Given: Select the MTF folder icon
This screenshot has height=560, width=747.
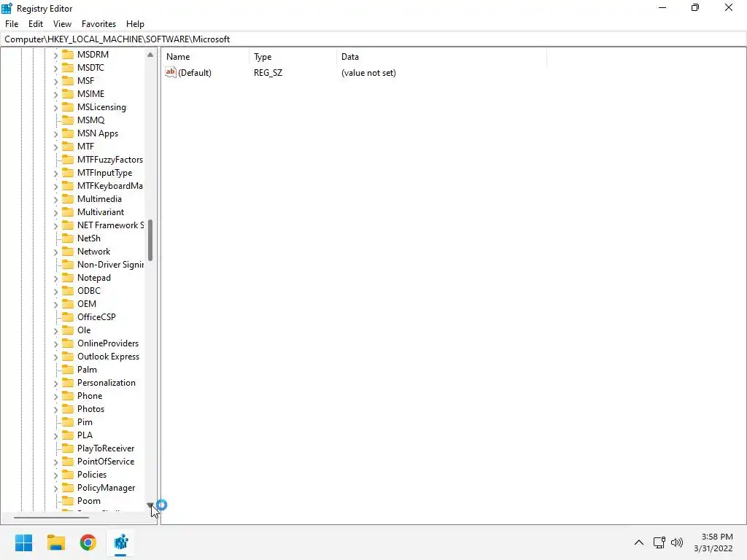Looking at the screenshot, I should [68, 146].
